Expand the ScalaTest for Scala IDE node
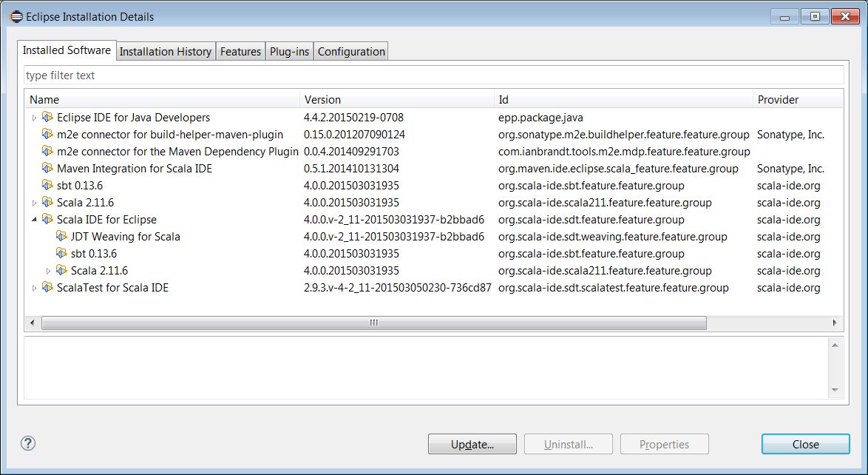 coord(34,288)
